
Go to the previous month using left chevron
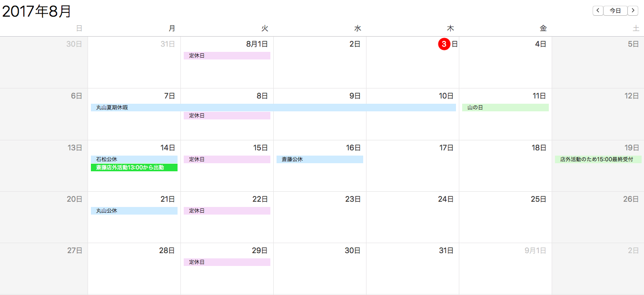pyautogui.click(x=598, y=10)
